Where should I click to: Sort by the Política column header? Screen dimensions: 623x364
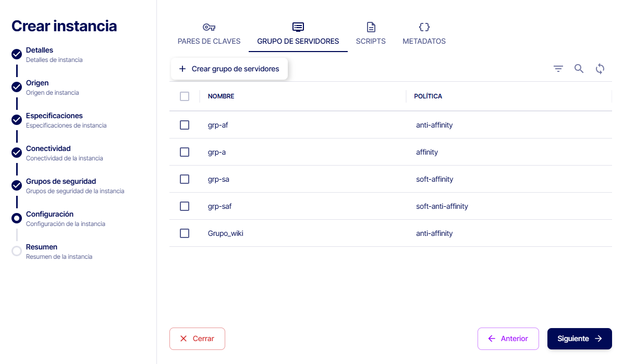(x=428, y=96)
